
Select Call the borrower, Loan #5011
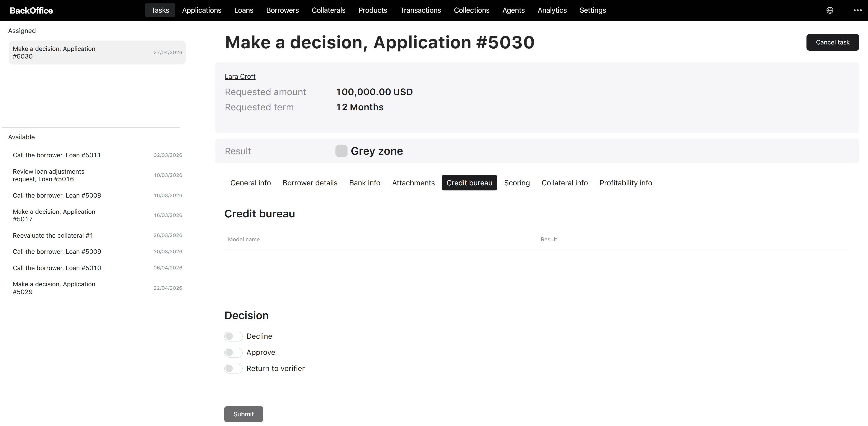[x=97, y=155]
